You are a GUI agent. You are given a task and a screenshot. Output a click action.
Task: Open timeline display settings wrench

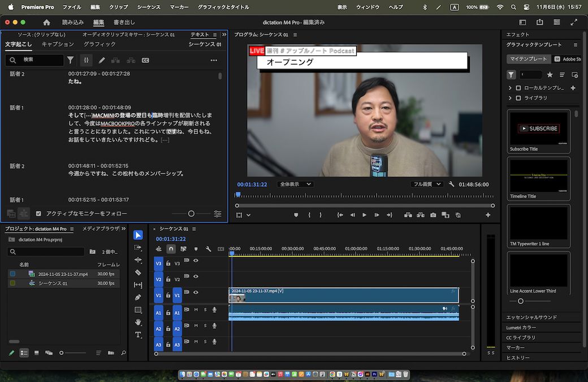coord(208,249)
